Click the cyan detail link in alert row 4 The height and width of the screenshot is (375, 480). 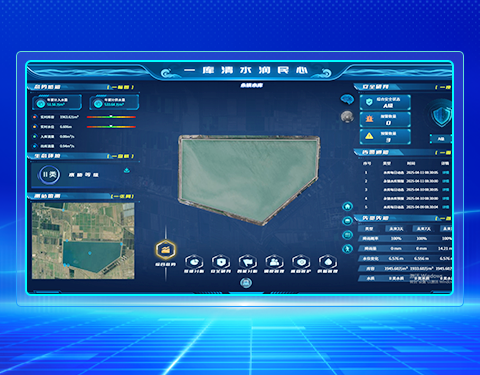tap(446, 198)
